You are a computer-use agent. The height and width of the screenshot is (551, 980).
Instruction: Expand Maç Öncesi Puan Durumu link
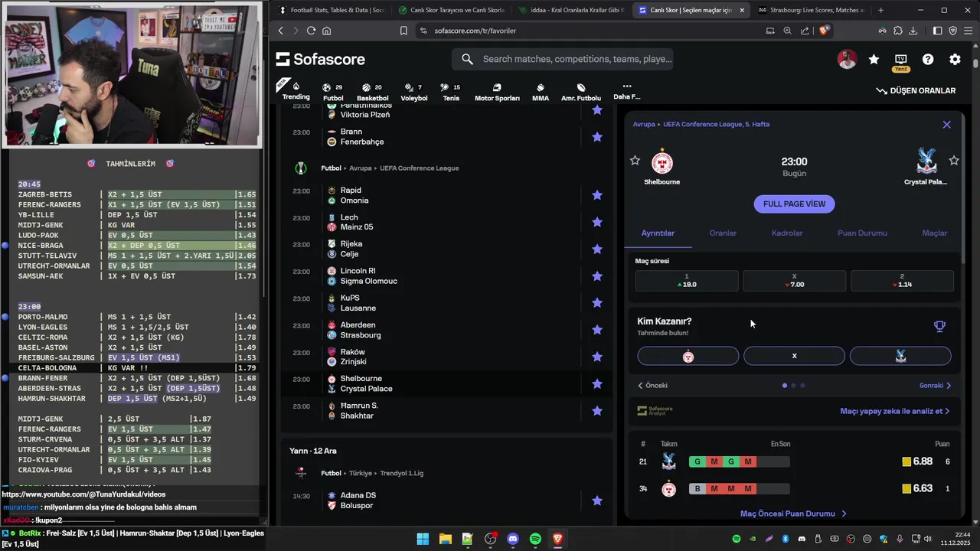coord(793,514)
